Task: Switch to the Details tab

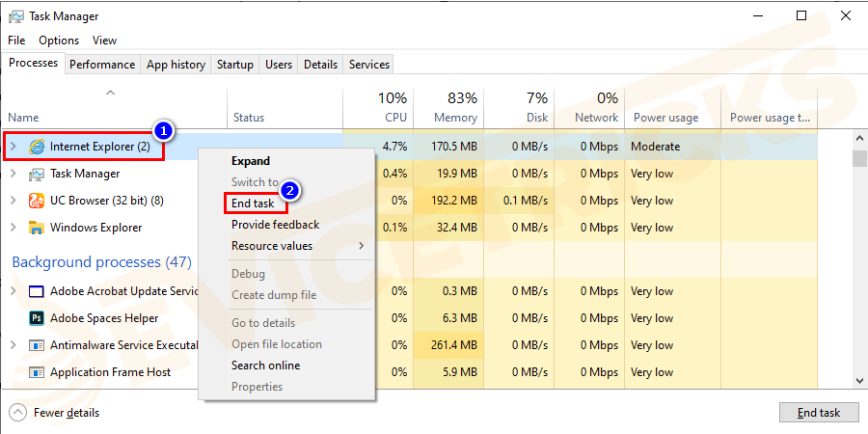Action: [x=320, y=65]
